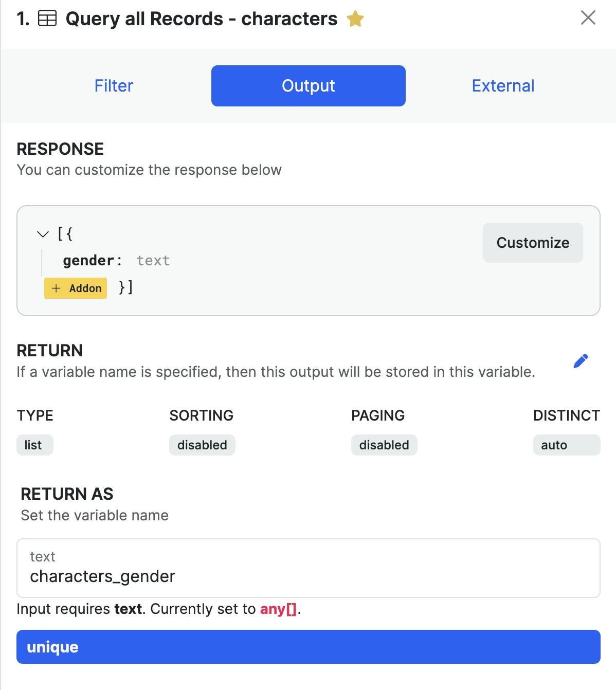Close the query panel with X
Viewport: 616px width, 690px height.
click(x=588, y=18)
